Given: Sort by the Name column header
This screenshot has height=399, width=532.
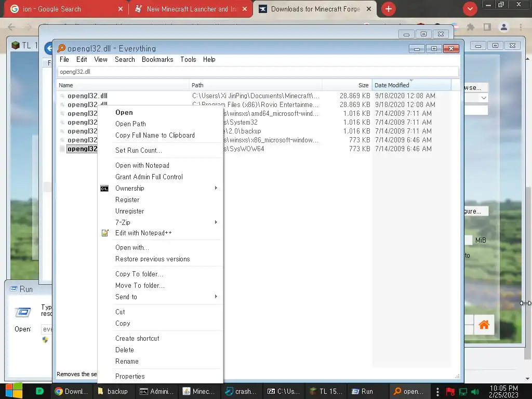Looking at the screenshot, I should click(x=123, y=85).
